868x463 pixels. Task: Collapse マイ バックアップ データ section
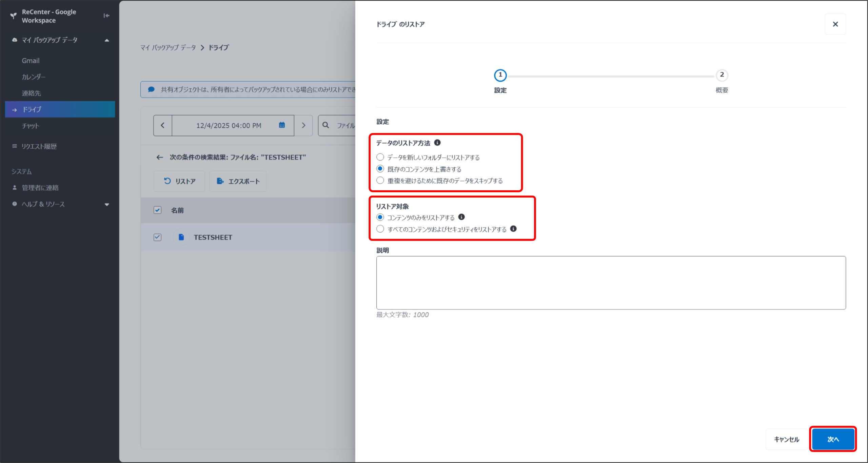(107, 40)
